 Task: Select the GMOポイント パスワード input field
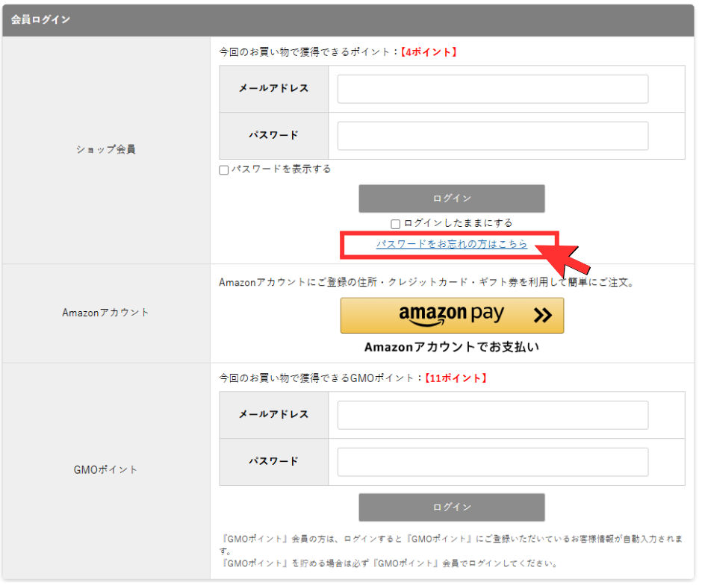pos(492,462)
